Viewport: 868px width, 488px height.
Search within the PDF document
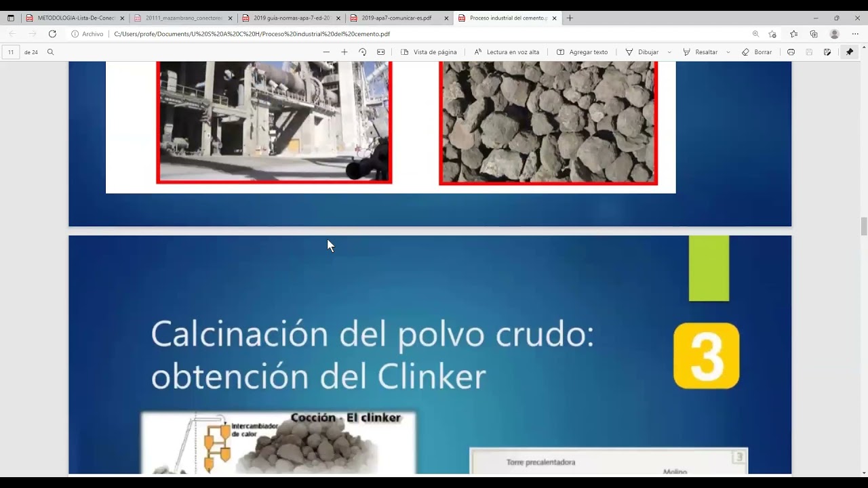[x=50, y=52]
